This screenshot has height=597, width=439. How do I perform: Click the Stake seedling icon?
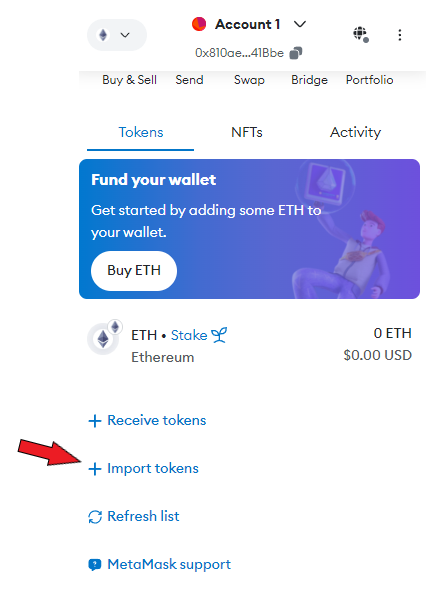pyautogui.click(x=219, y=335)
